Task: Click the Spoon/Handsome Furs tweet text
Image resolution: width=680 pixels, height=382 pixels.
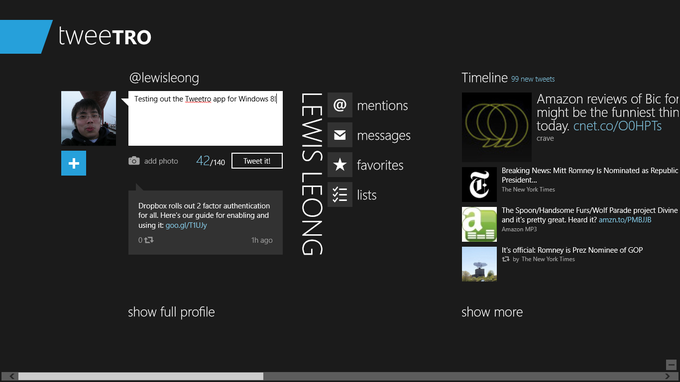Action: click(590, 215)
